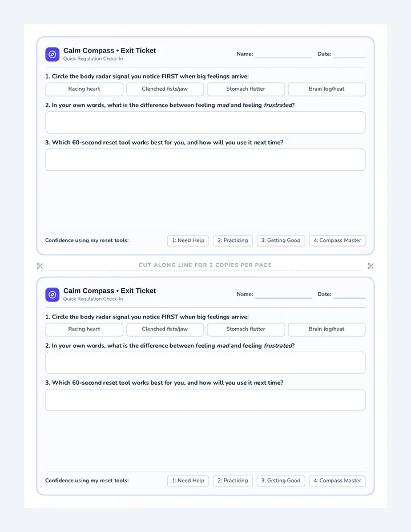Viewport: 411px width, 532px height.
Task: Pick '3: Getting Good' on the bottom ticket
Action: coord(281,481)
